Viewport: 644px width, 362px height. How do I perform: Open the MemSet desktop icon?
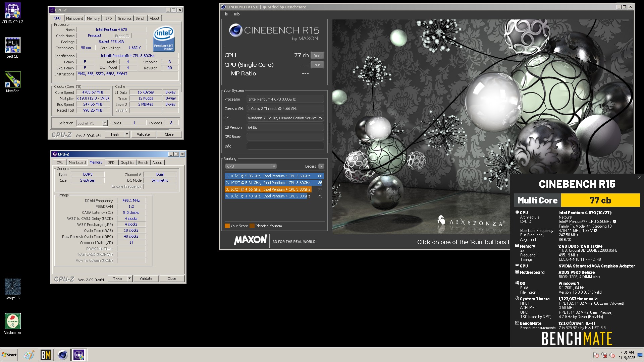[x=12, y=82]
